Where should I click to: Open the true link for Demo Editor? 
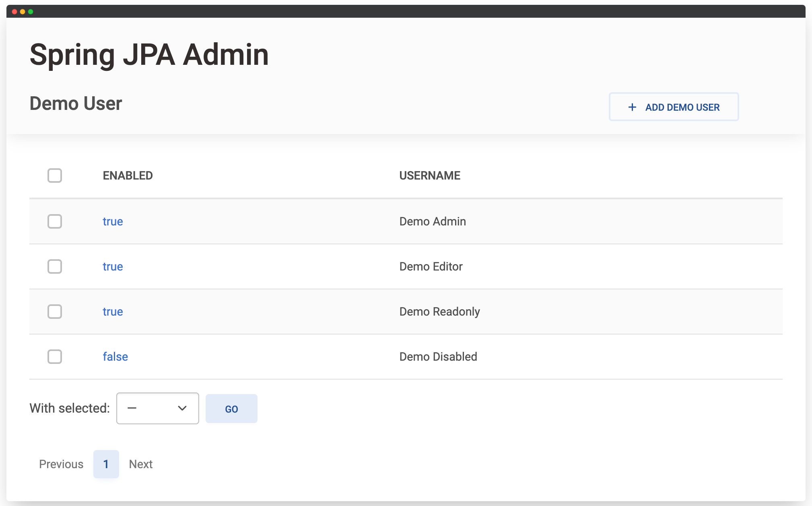pyautogui.click(x=113, y=266)
